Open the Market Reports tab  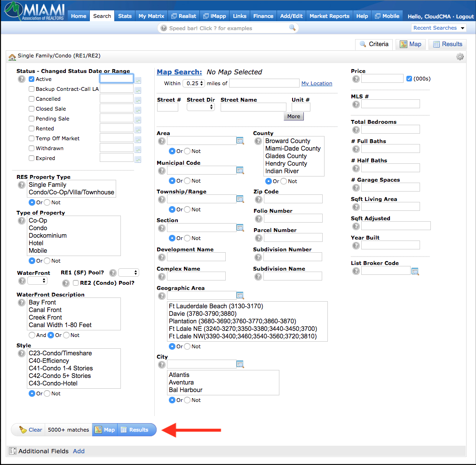[x=329, y=16]
